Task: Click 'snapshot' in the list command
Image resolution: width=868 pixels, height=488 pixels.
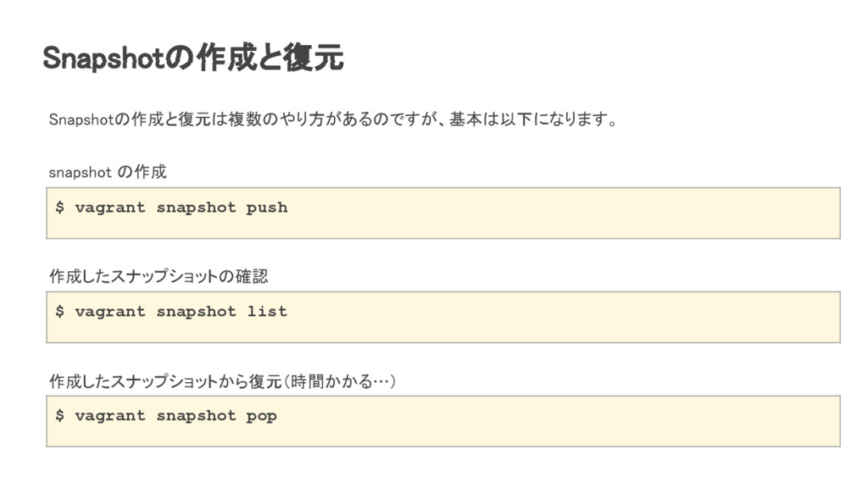Action: click(x=196, y=312)
